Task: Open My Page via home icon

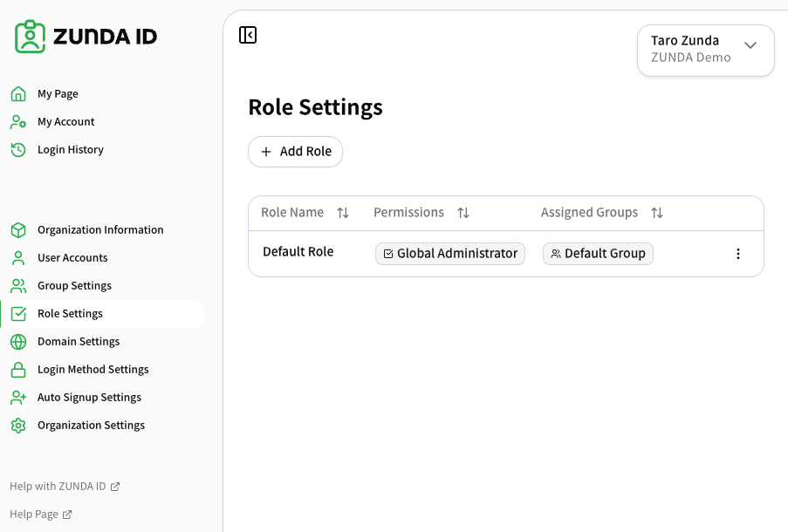Action: pyautogui.click(x=18, y=94)
